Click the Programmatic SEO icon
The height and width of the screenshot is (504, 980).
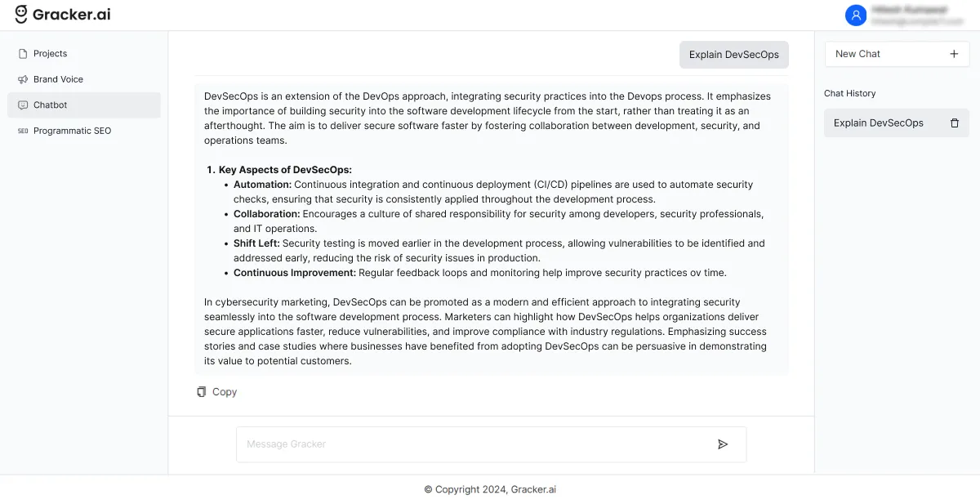pyautogui.click(x=22, y=131)
